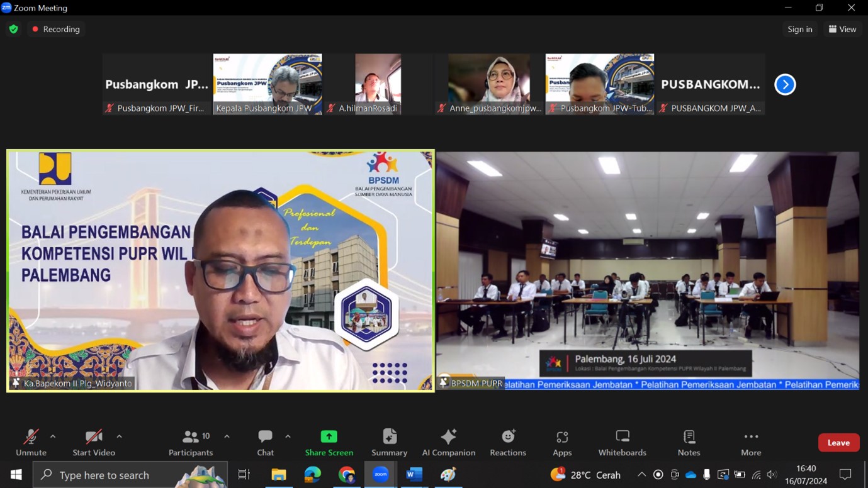Screen dimensions: 868x488
Task: Open video options arrow beside Start Video
Action: (119, 436)
